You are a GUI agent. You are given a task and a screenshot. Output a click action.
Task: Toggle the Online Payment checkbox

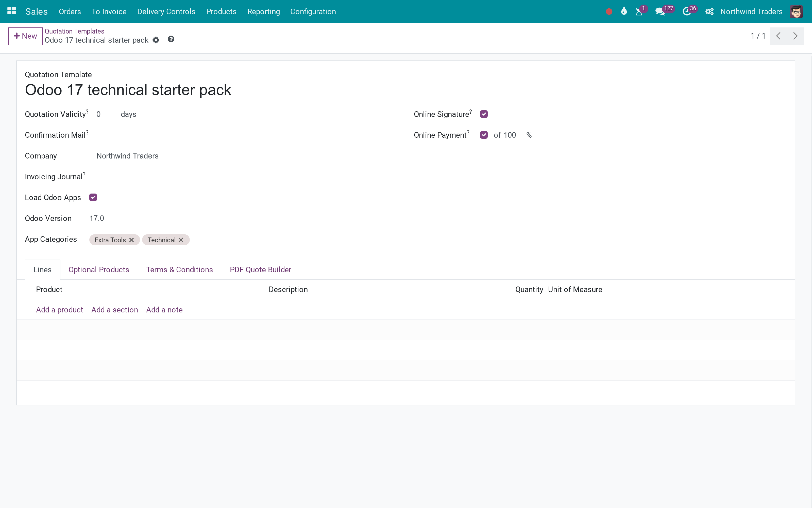point(484,135)
